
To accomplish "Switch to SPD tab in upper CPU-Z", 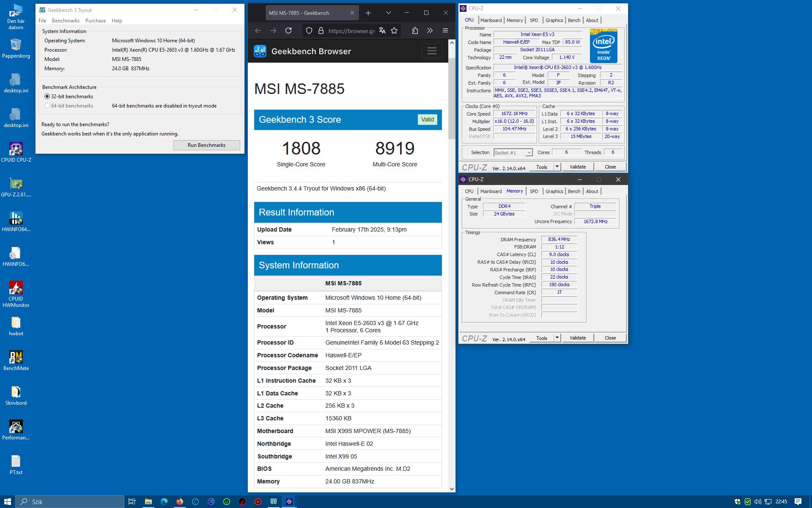I will point(534,20).
